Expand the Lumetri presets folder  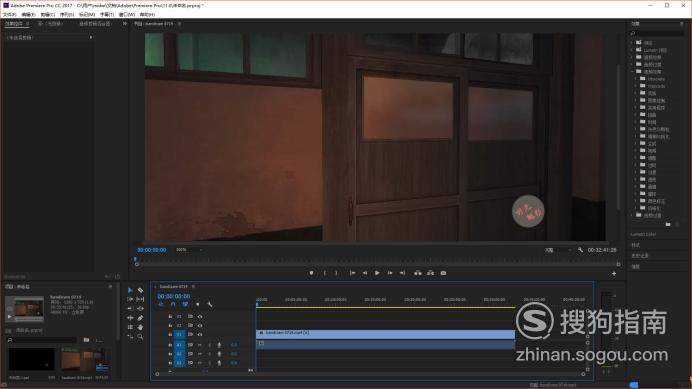point(632,50)
